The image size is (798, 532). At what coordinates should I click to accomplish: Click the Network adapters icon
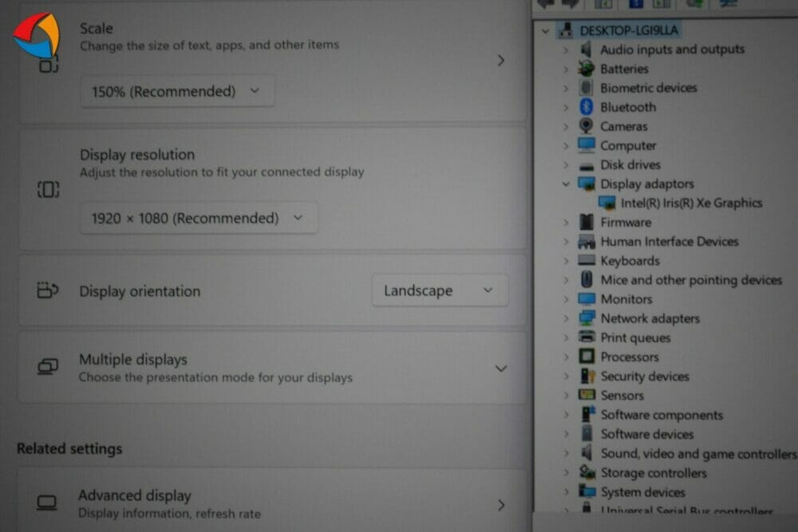587,318
